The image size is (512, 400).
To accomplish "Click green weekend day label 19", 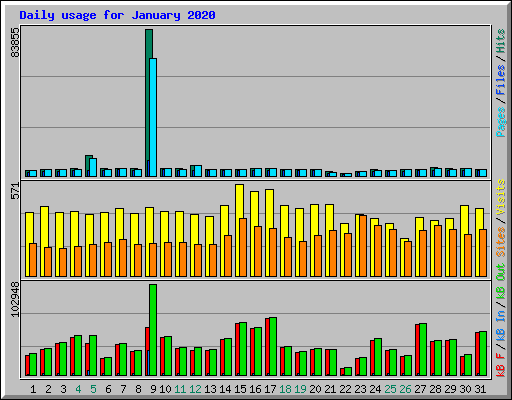I will pyautogui.click(x=300, y=389).
